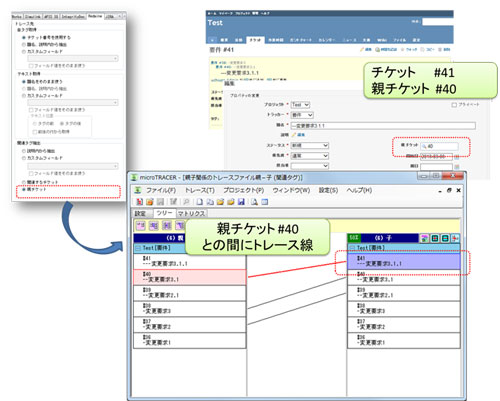Click 削除 link in Redmine ticket
This screenshot has height=401, width=500.
point(444,50)
